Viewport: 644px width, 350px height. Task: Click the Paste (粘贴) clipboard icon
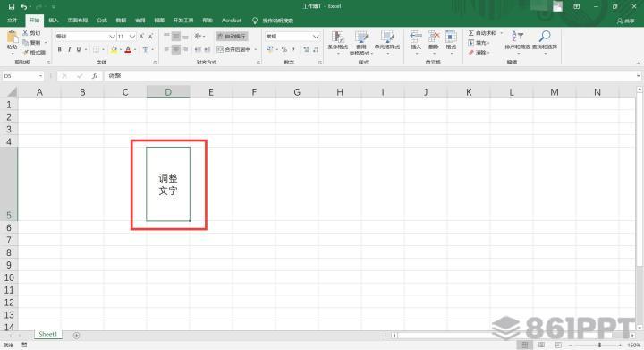[13, 37]
